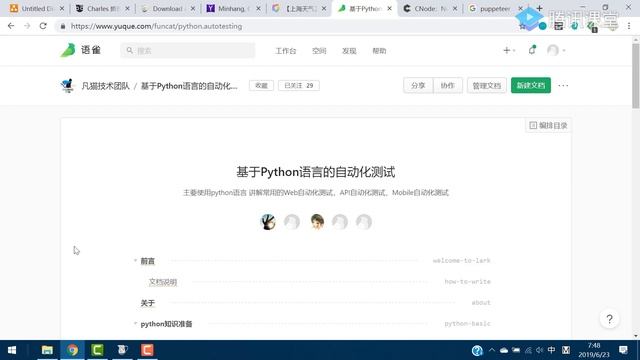Open the 凡猫技术团队 breadcrumb link
Viewport: 640px width, 360px height.
pyautogui.click(x=105, y=86)
